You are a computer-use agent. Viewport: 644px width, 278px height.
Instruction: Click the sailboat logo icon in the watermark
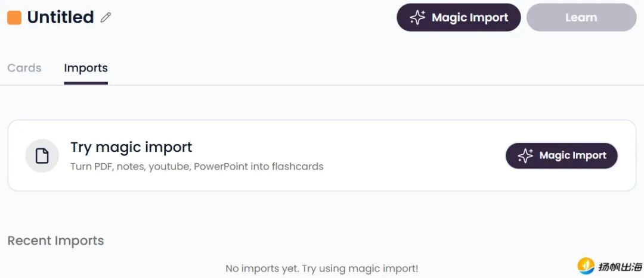point(586,265)
